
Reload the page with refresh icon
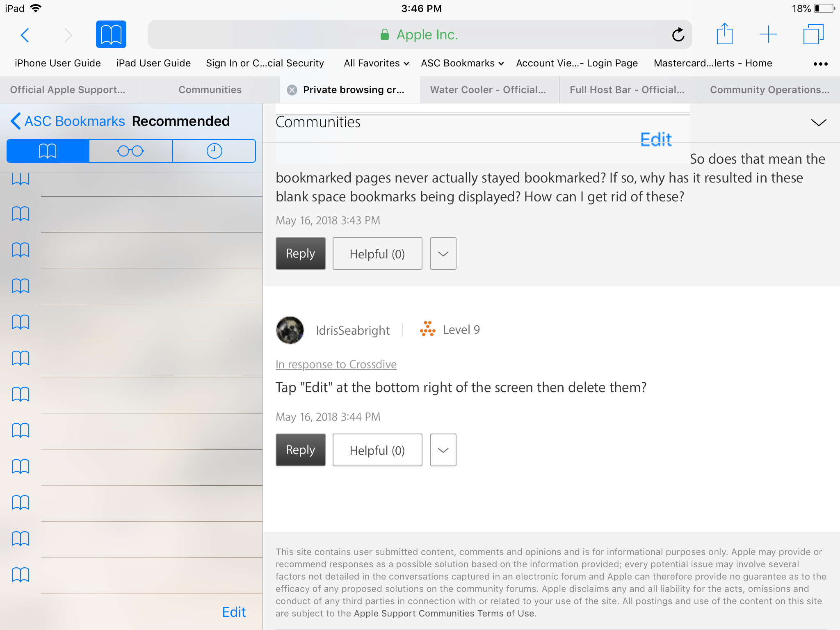(678, 35)
